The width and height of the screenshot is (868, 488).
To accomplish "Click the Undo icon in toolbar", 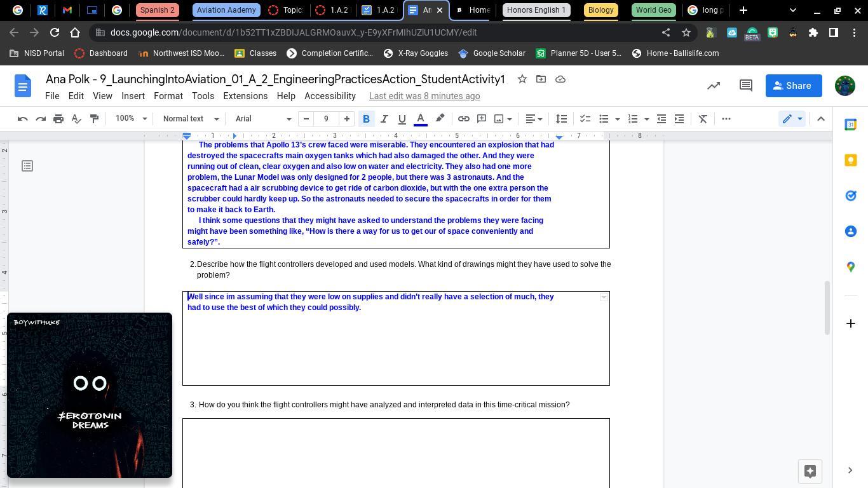I will tap(23, 119).
